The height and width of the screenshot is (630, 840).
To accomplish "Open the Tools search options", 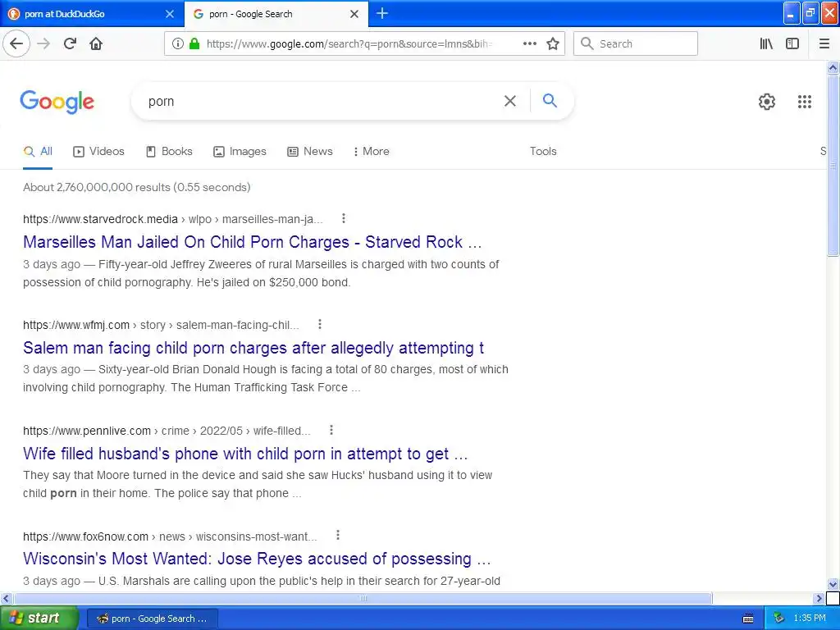I will (543, 151).
